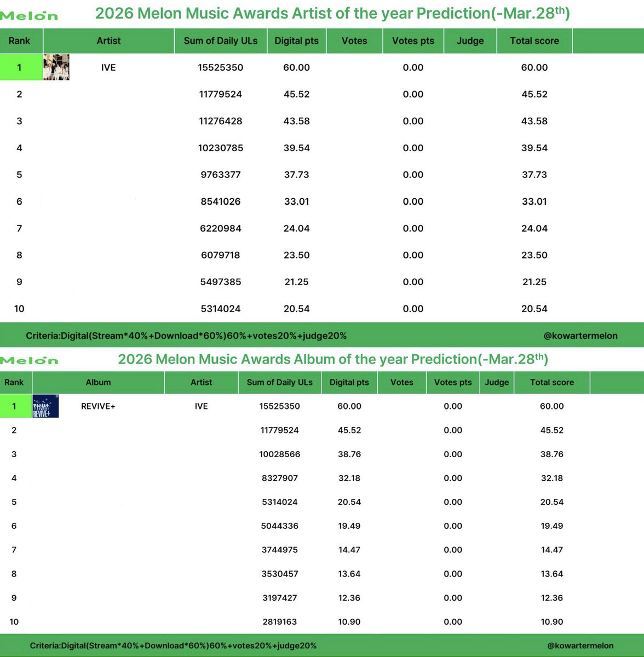Viewport: 644px width, 657px height.
Task: Click the Artist column header in the album table
Action: pyautogui.click(x=201, y=382)
